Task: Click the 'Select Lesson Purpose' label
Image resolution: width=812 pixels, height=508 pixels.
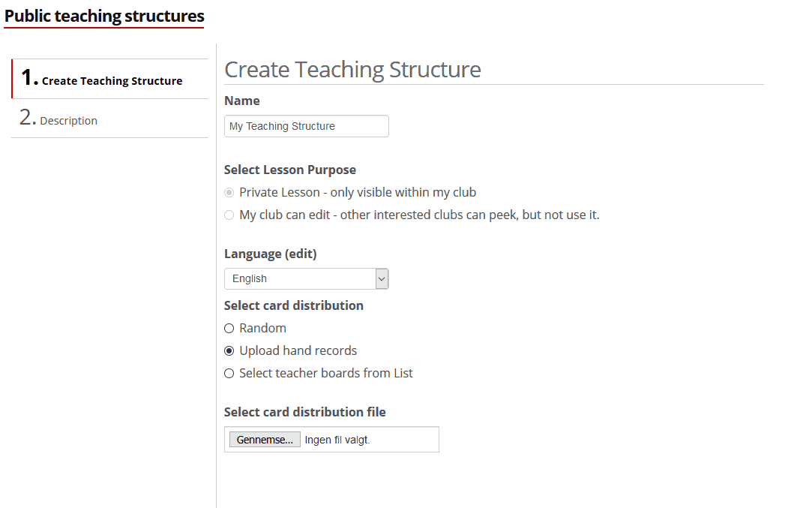Action: pyautogui.click(x=289, y=170)
